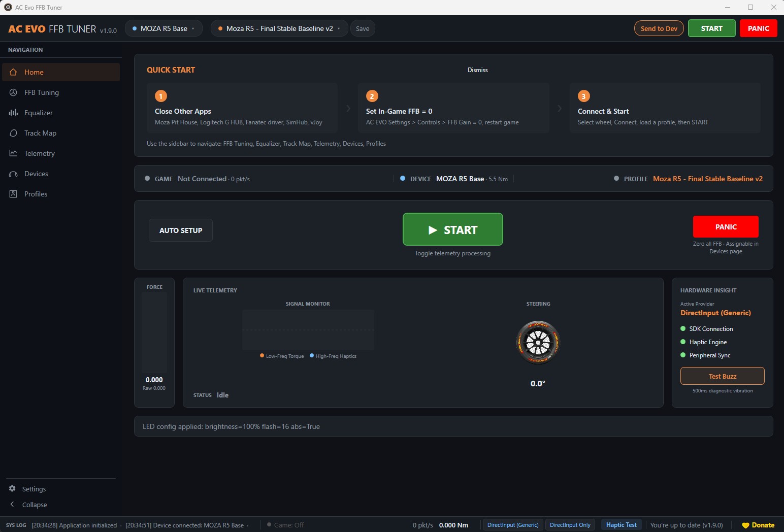
Task: Click the SYS LOG label in status bar
Action: [16, 525]
